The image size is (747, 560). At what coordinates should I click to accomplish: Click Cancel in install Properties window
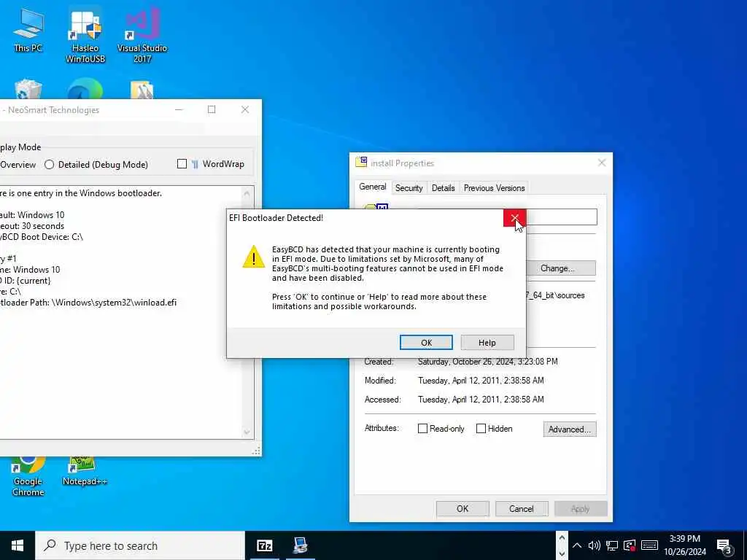(x=521, y=508)
